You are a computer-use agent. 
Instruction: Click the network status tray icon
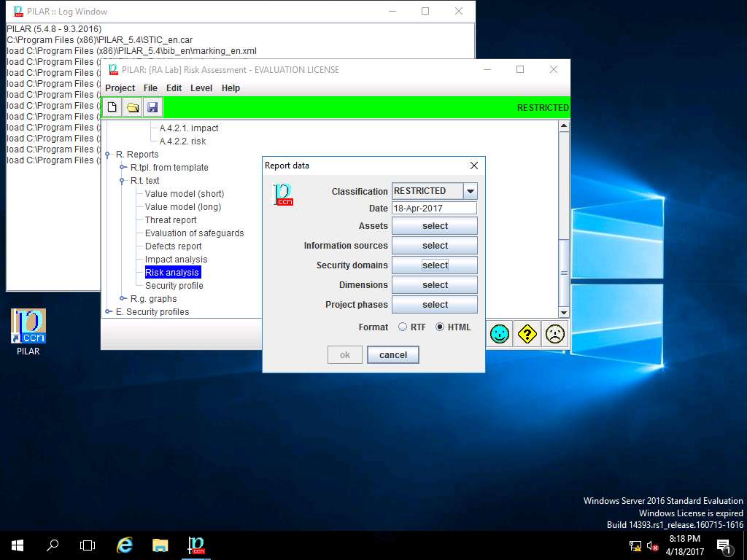635,546
